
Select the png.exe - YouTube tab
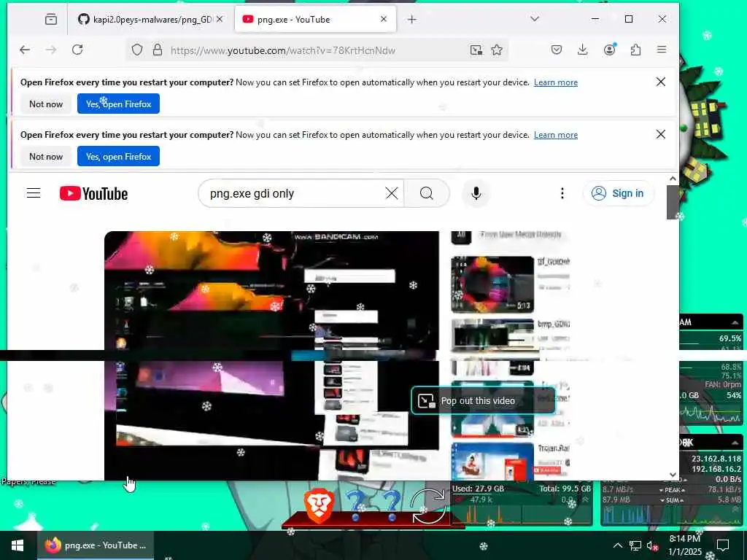(x=315, y=19)
